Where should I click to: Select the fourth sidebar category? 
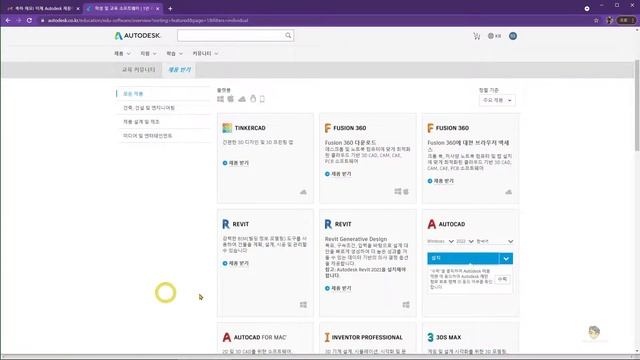147,136
